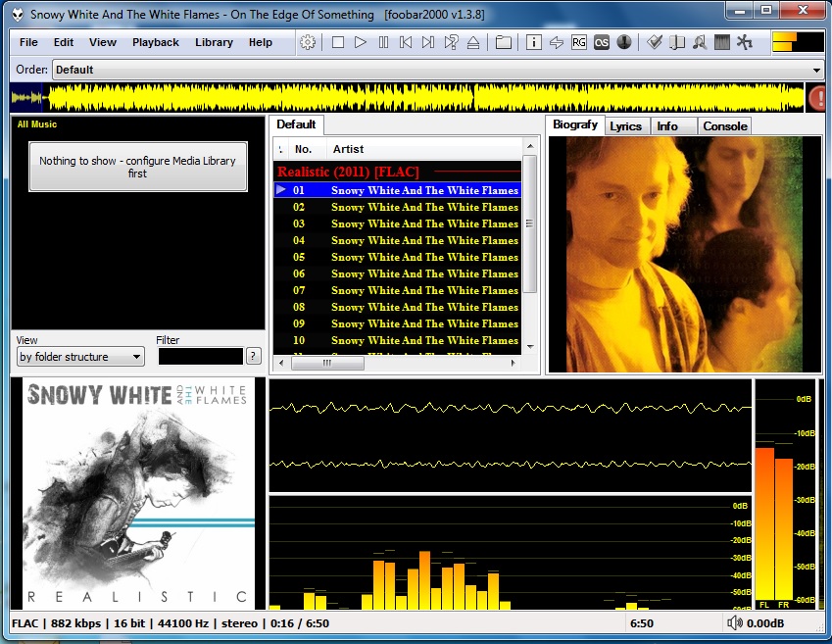Click the running figure toolbar icon
832x644 pixels.
tap(745, 42)
